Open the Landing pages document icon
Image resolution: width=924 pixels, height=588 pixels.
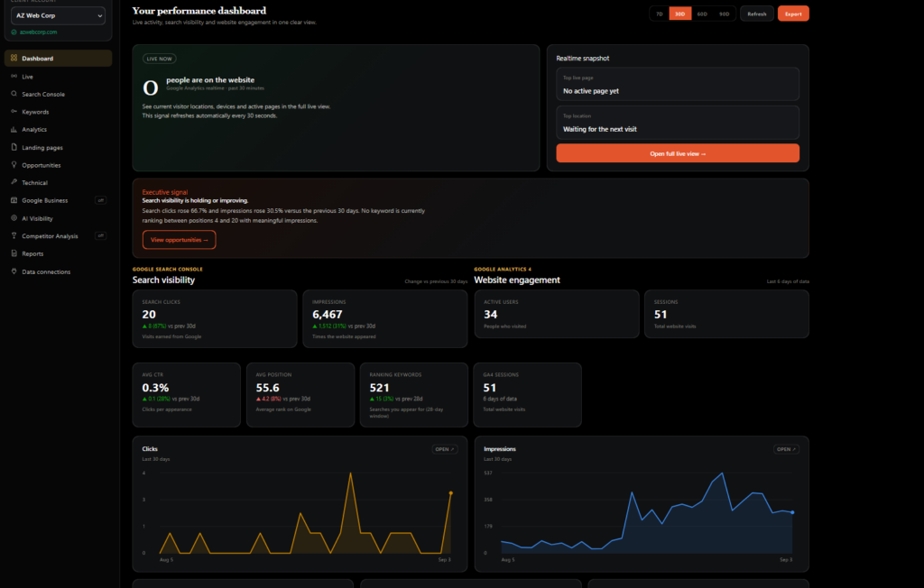tap(14, 147)
